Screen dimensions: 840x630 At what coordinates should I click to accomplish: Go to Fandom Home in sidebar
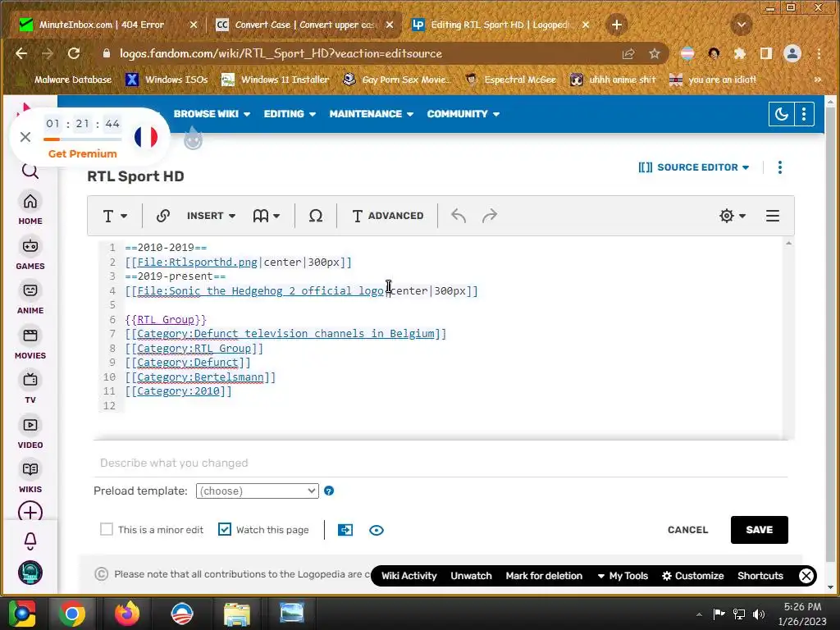pos(30,209)
